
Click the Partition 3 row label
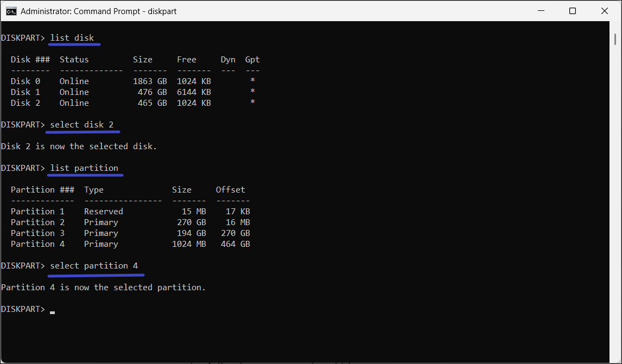tap(37, 233)
